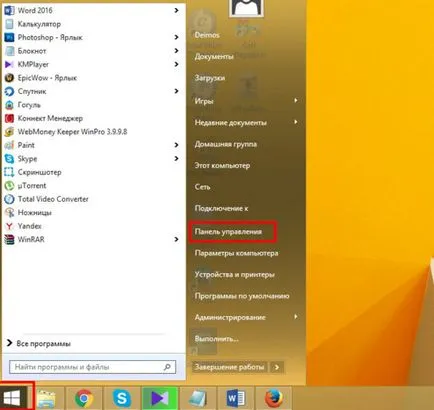Expand Word 2016 recent files arrow
Image resolution: width=434 pixels, height=410 pixels.
tap(176, 10)
